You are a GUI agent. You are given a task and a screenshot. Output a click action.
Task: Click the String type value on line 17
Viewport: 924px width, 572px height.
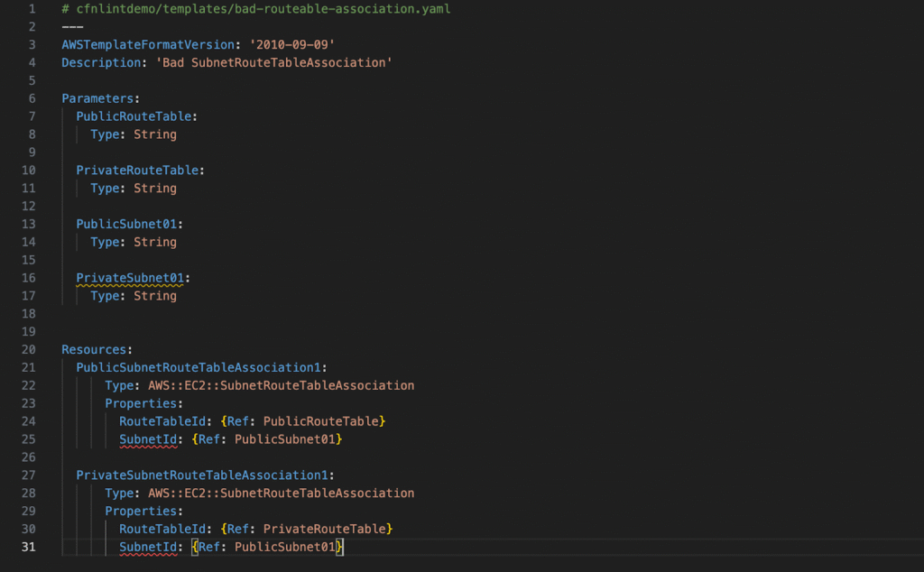(155, 296)
